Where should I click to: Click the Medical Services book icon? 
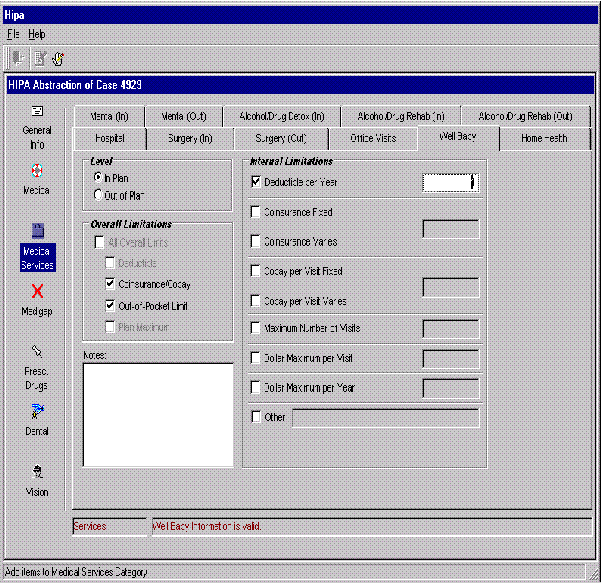click(37, 230)
